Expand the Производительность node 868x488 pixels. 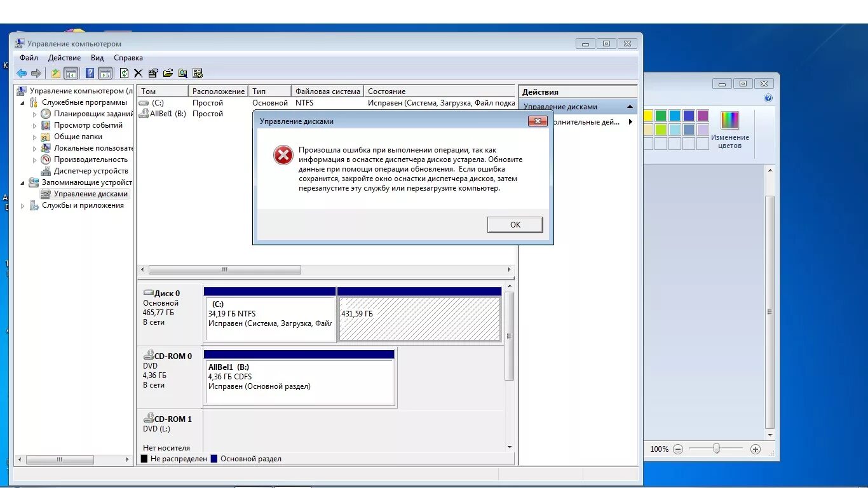click(x=35, y=160)
